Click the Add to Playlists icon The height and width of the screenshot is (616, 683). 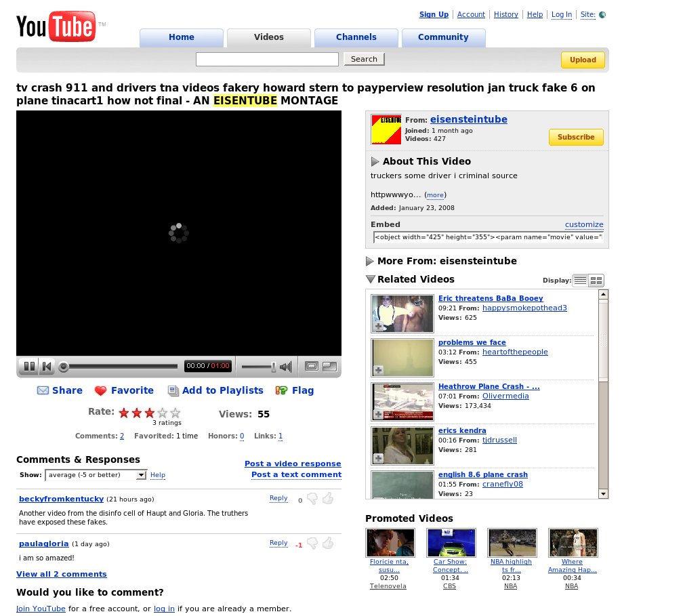(173, 391)
